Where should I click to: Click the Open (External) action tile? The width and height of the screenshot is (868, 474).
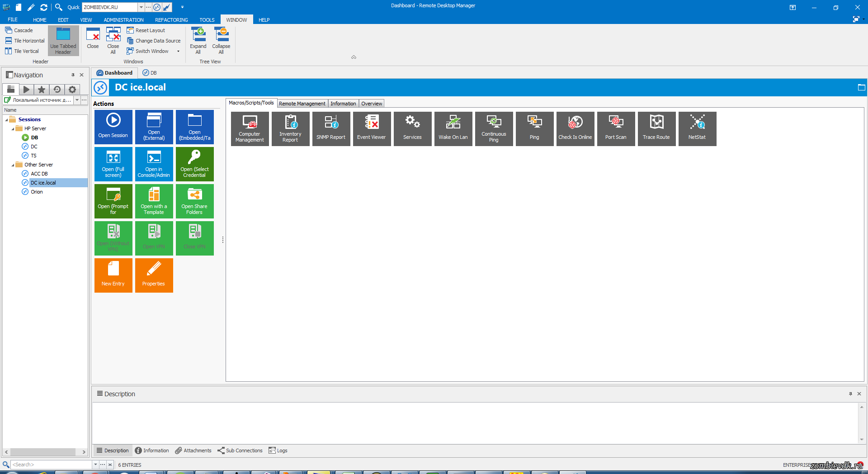pos(154,127)
